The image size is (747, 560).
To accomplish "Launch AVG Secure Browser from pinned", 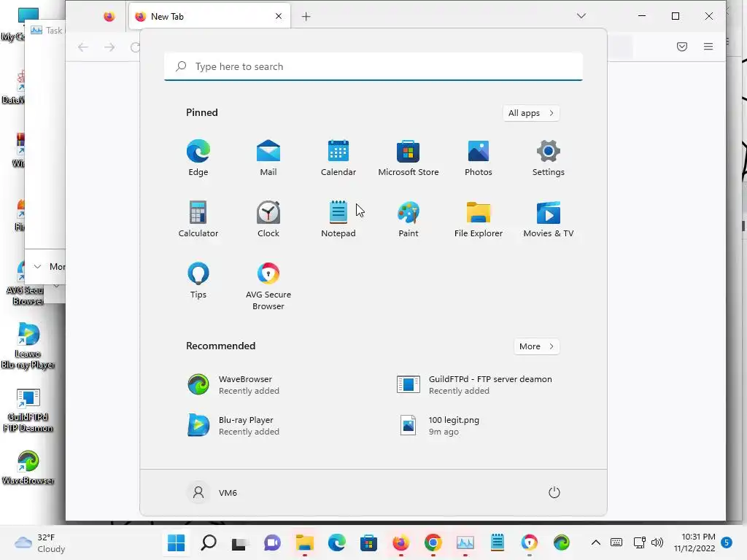I will pos(268,286).
